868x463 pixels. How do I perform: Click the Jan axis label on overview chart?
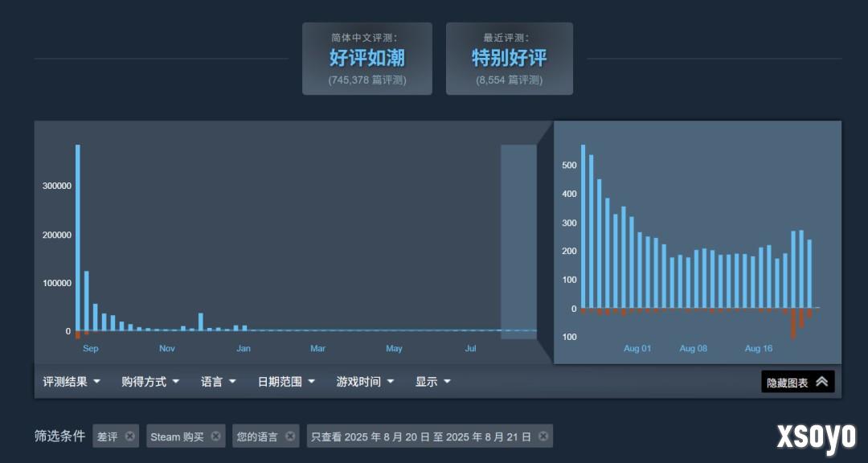point(244,348)
